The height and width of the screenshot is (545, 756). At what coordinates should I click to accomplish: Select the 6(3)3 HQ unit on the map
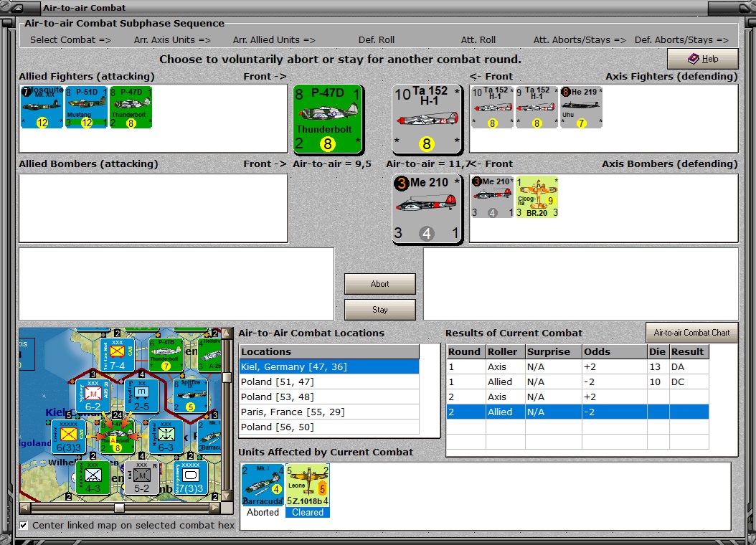[x=68, y=437]
